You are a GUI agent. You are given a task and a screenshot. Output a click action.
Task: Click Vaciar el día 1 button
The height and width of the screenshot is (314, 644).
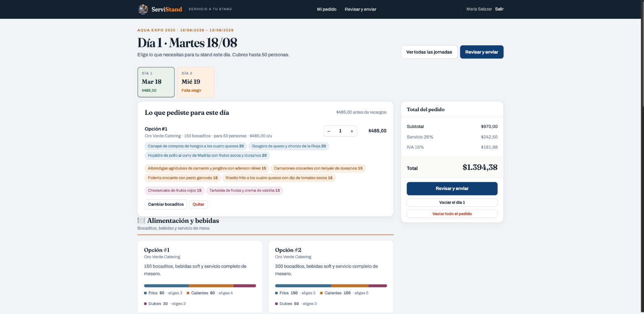click(x=452, y=202)
